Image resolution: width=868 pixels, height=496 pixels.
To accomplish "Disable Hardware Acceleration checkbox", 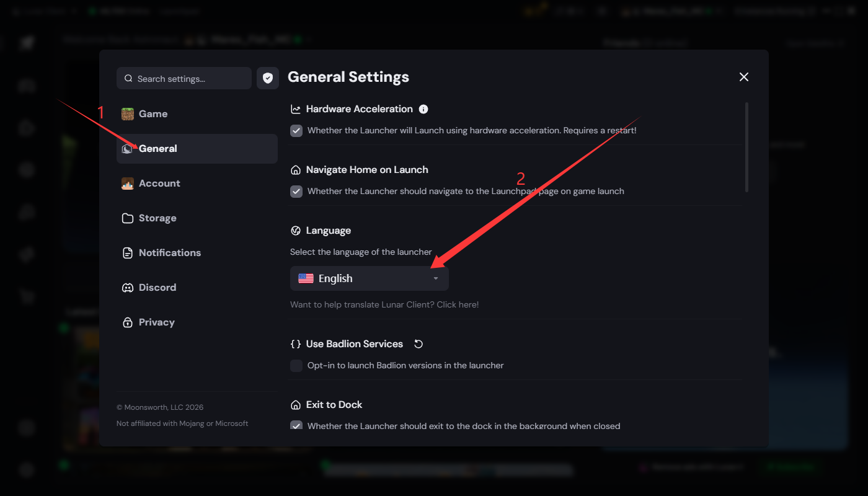I will [x=296, y=131].
